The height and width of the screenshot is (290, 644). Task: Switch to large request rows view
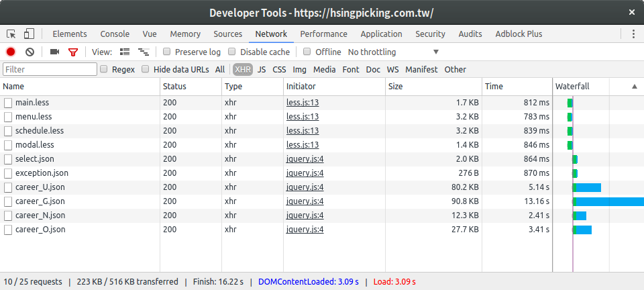click(x=125, y=52)
